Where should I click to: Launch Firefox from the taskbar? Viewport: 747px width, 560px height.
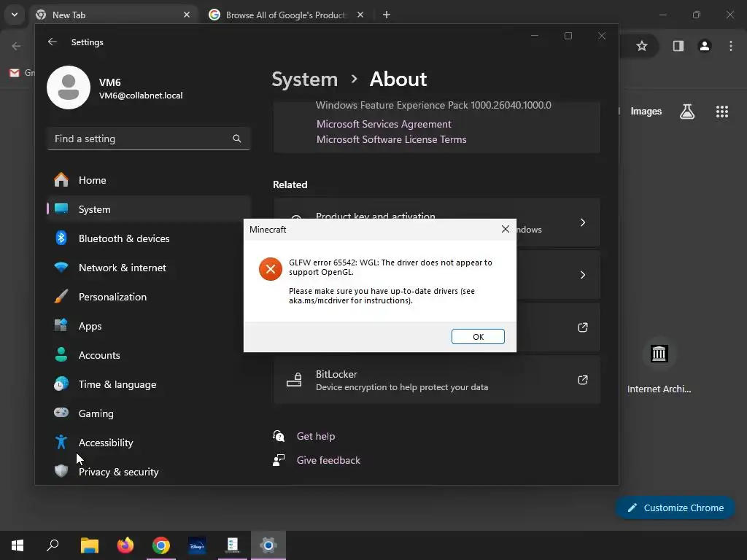click(x=125, y=545)
